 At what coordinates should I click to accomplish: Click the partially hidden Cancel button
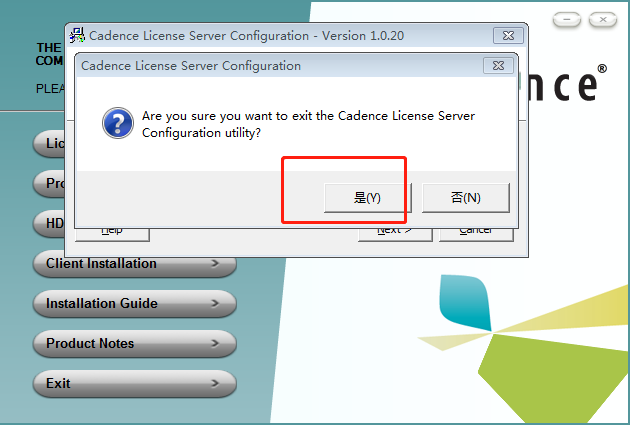tap(476, 235)
